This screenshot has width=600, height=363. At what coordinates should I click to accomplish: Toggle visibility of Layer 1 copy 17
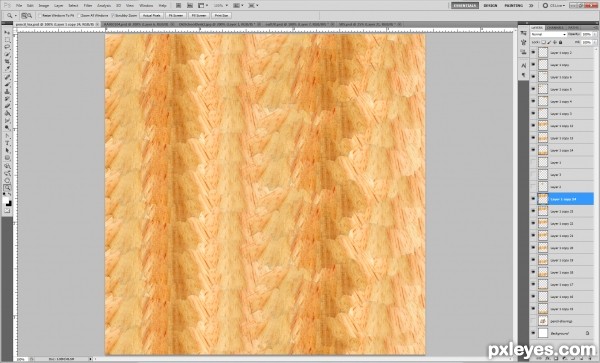(x=533, y=285)
